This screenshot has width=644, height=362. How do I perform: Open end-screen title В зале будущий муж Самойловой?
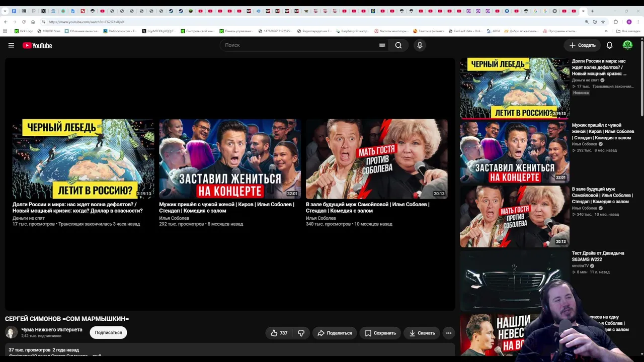point(367,208)
